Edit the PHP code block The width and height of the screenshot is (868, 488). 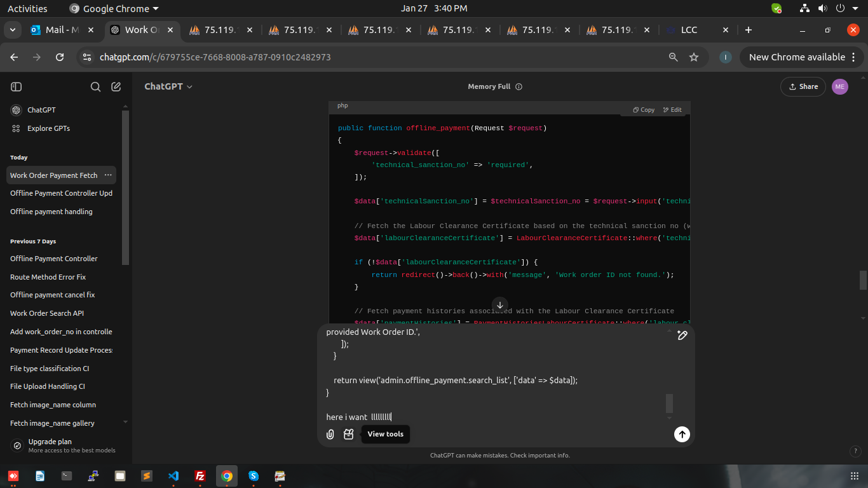pos(672,110)
